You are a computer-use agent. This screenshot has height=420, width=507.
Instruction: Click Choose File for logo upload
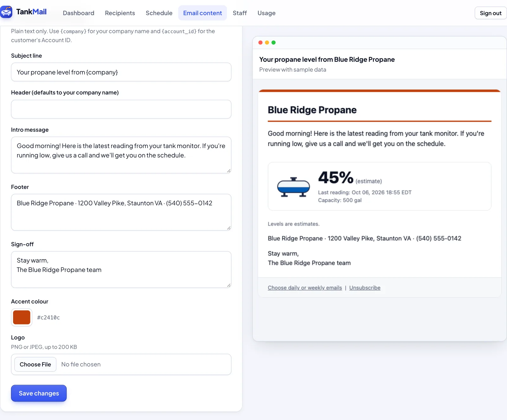coord(35,364)
